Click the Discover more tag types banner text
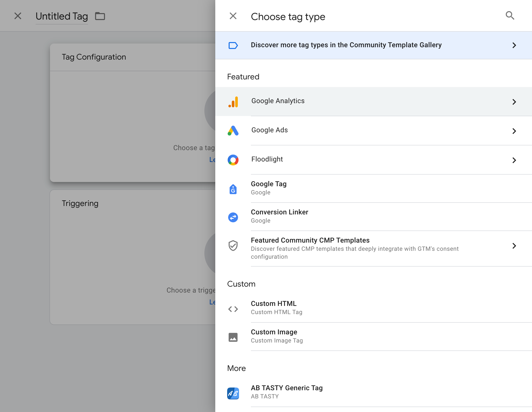532x412 pixels. click(346, 45)
